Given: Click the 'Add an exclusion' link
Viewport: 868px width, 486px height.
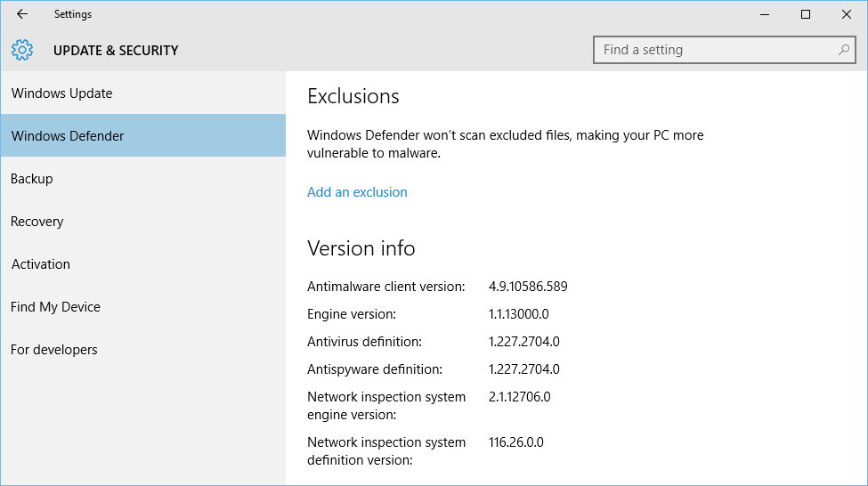Looking at the screenshot, I should tap(357, 192).
